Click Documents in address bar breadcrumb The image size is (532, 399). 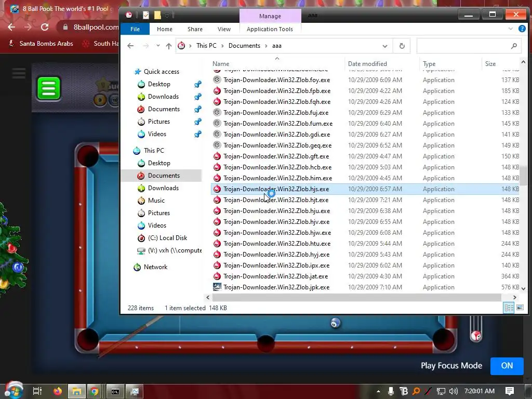(244, 46)
